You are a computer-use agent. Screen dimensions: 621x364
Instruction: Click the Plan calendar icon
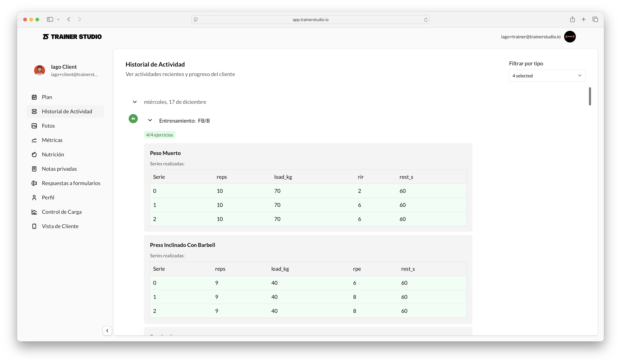[34, 97]
